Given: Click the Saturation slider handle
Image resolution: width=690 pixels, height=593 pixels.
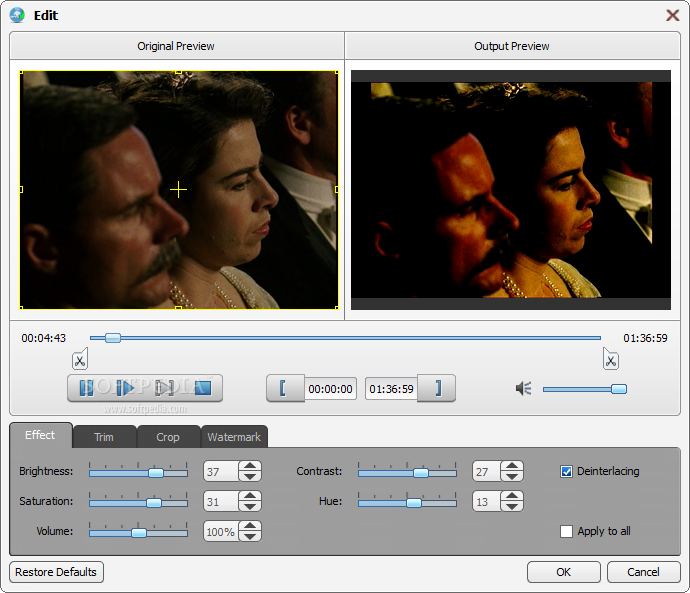Looking at the screenshot, I should pos(154,503).
